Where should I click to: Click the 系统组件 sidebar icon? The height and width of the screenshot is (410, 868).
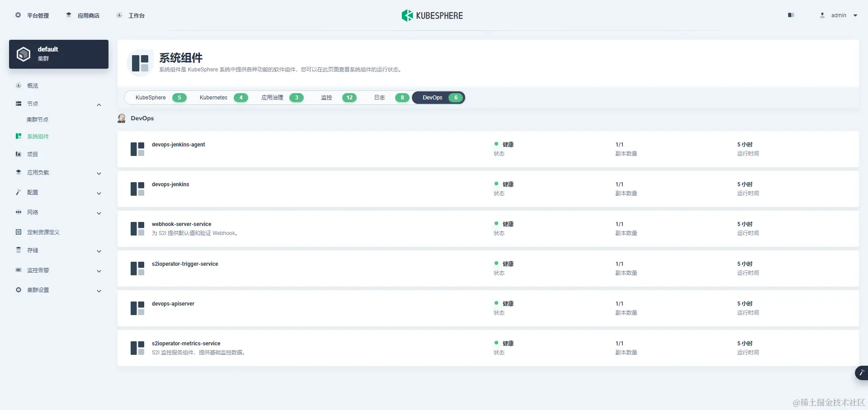19,136
